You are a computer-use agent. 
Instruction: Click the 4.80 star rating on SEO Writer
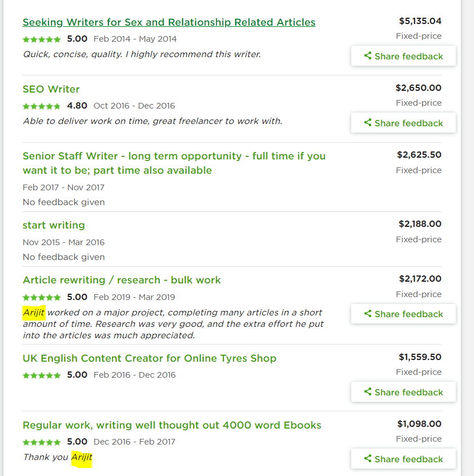click(x=42, y=106)
